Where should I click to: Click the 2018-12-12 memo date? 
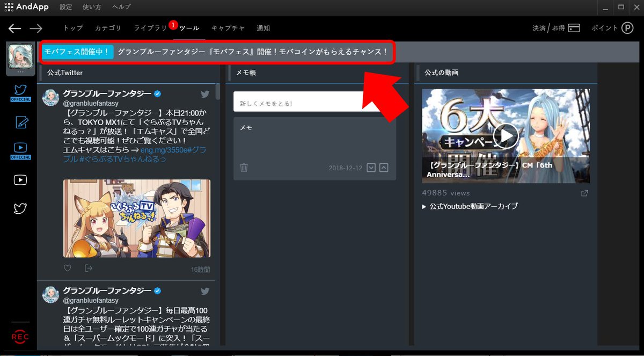[345, 168]
